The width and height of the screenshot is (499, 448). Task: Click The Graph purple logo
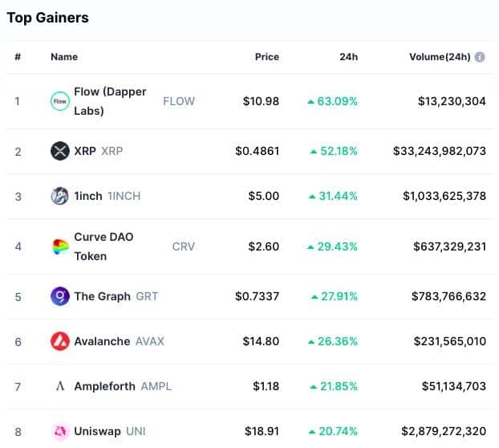(x=60, y=296)
